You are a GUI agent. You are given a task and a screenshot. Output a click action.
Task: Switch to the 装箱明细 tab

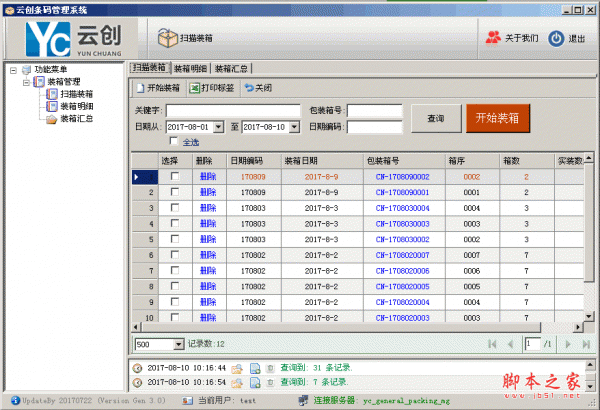pyautogui.click(x=190, y=69)
